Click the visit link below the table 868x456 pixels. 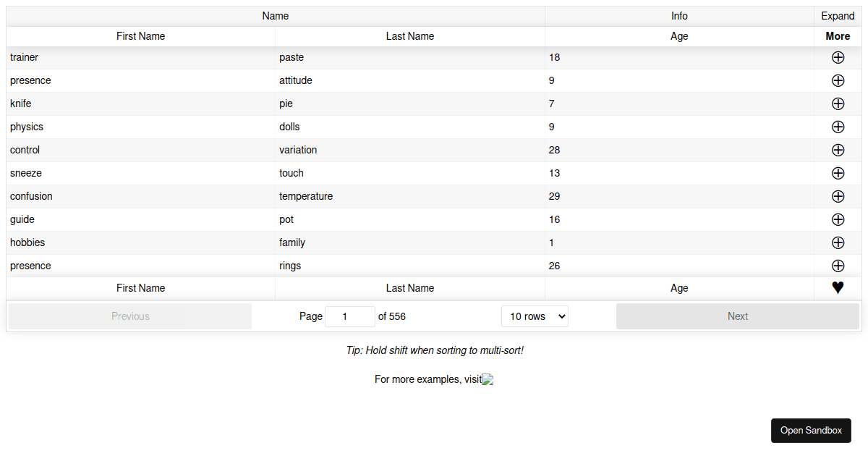[x=488, y=379]
